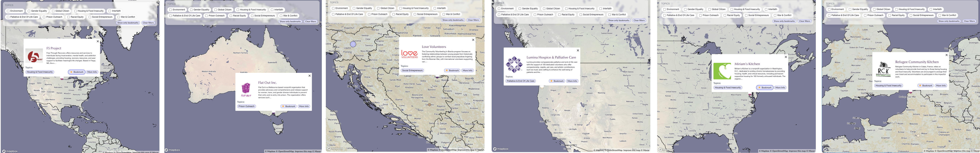Bookmark Flat Out Inc. with the star button
The width and height of the screenshot is (980, 153).
(x=288, y=106)
